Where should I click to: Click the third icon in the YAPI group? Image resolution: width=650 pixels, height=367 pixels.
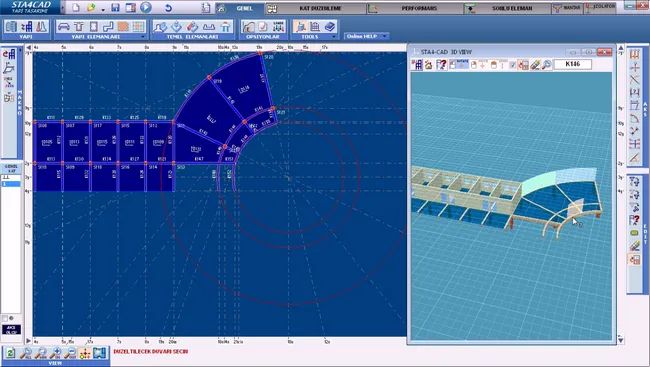(41, 27)
